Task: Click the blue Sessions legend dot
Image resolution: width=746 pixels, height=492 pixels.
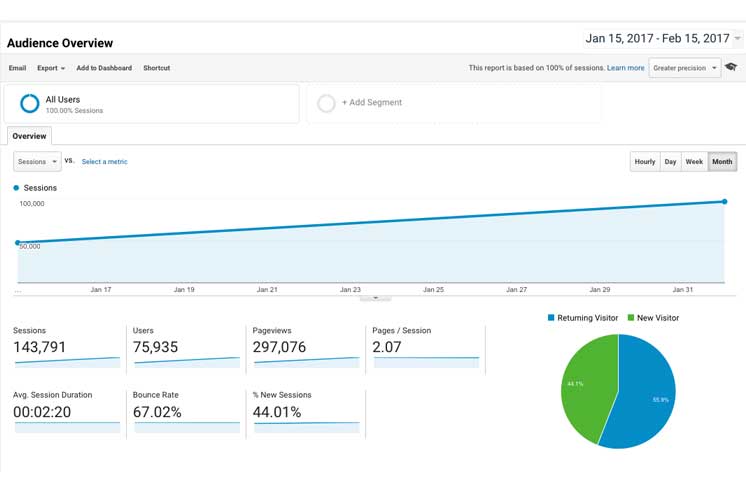Action: tap(16, 188)
